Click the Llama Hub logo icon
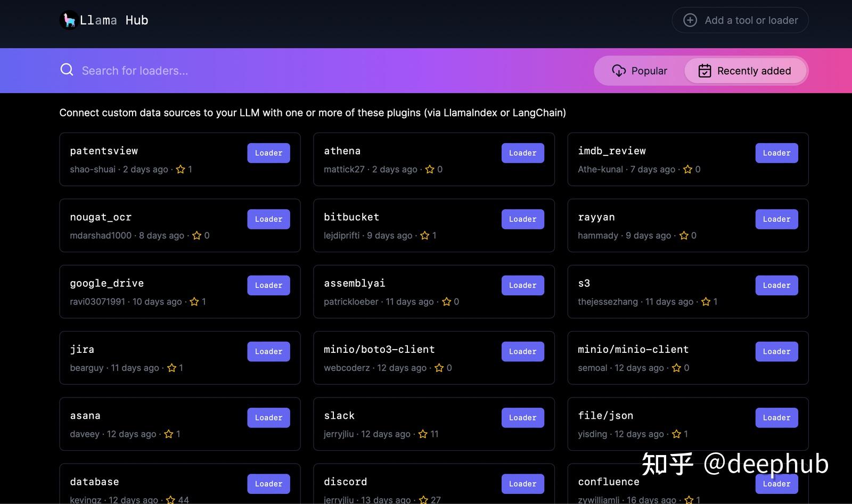The height and width of the screenshot is (504, 852). 68,20
